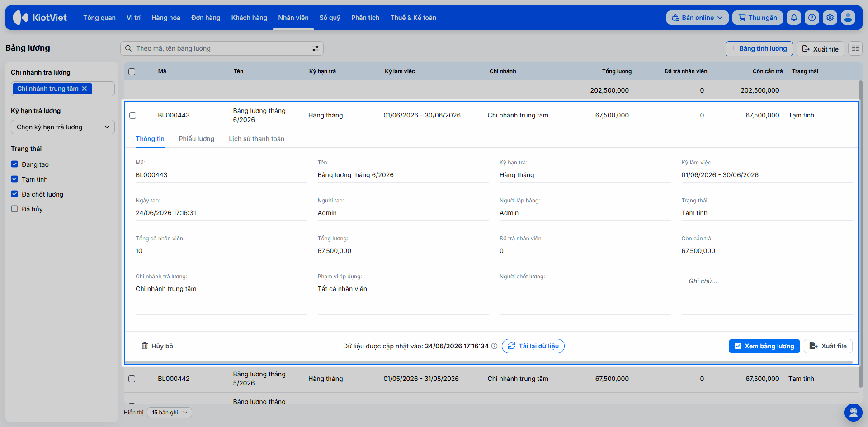Open the Hàng hóa menu
This screenshot has height=427, width=868.
coord(166,18)
